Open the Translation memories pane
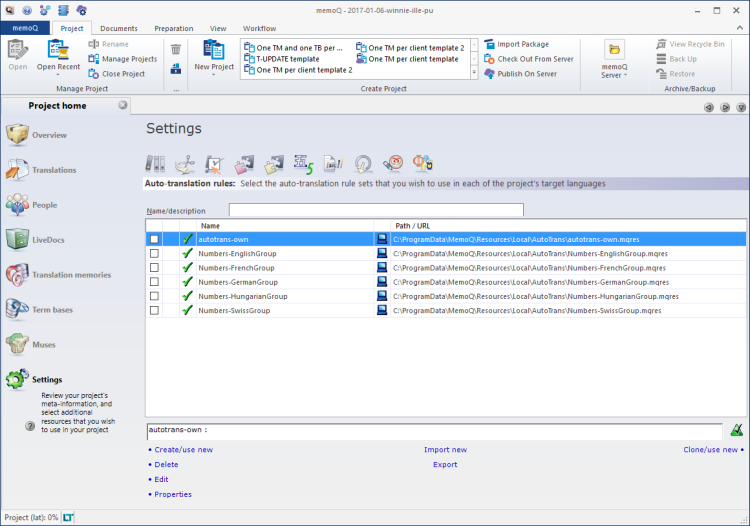The height and width of the screenshot is (526, 750). point(71,275)
